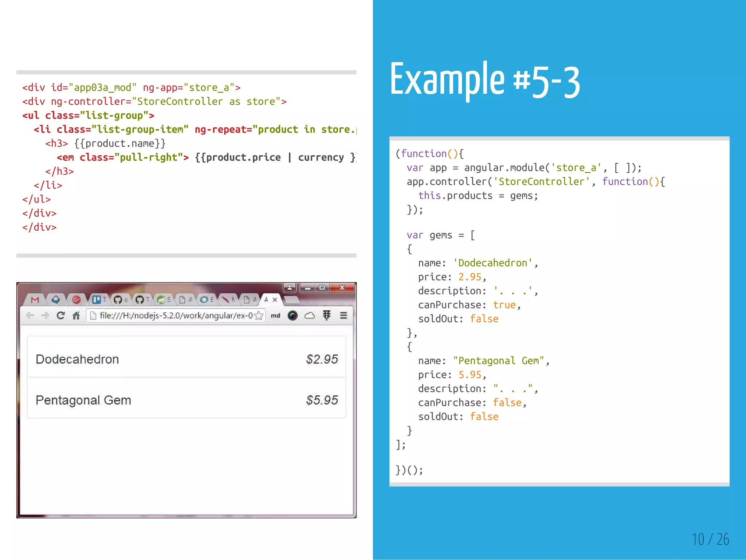
Task: Click the cloud extension icon
Action: pyautogui.click(x=309, y=316)
